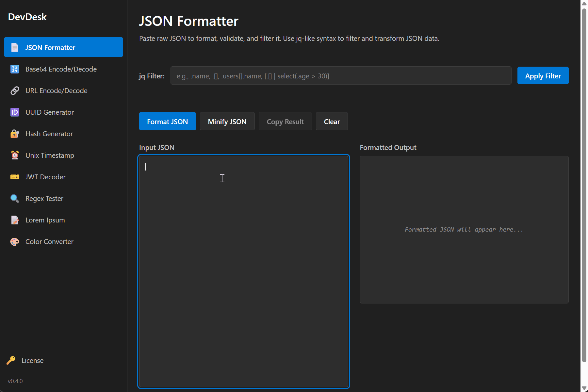Open the Hash Generator menu item
Image resolution: width=588 pixels, height=392 pixels.
click(49, 134)
